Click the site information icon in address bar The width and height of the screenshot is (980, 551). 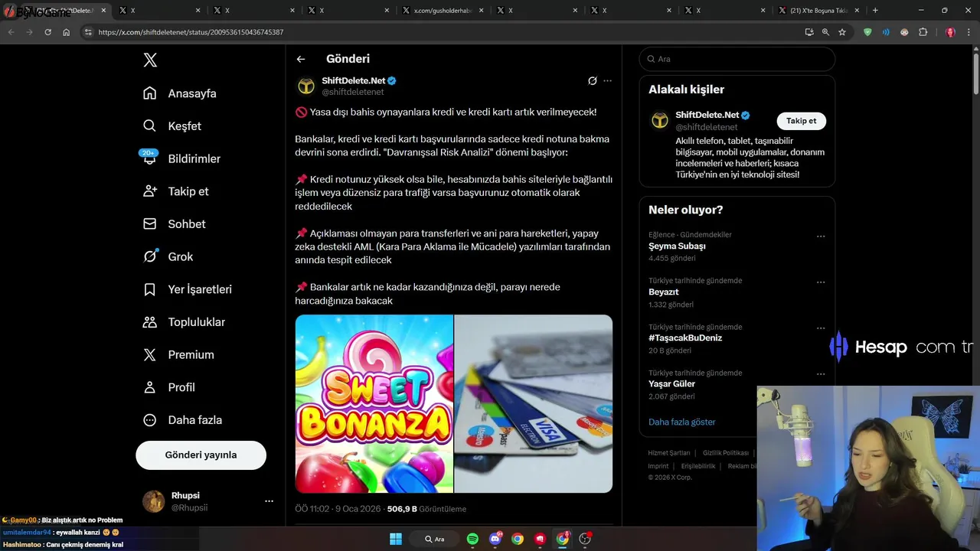pos(88,32)
